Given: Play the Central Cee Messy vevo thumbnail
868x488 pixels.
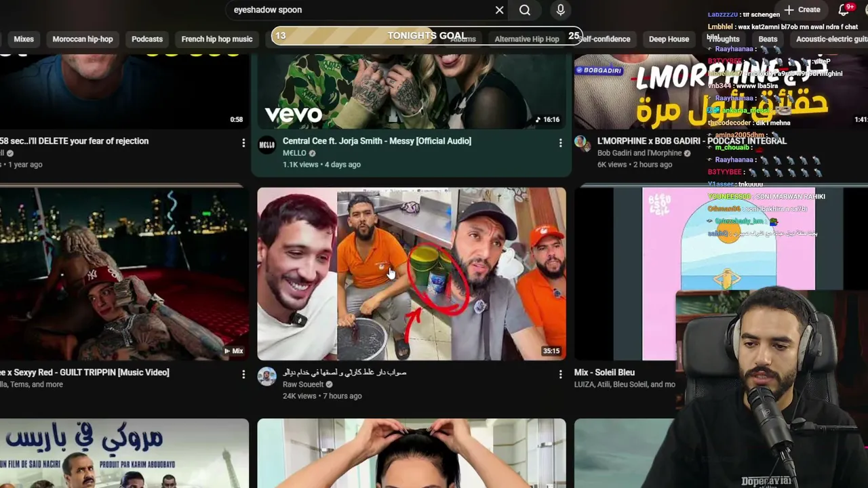Looking at the screenshot, I should [x=412, y=91].
